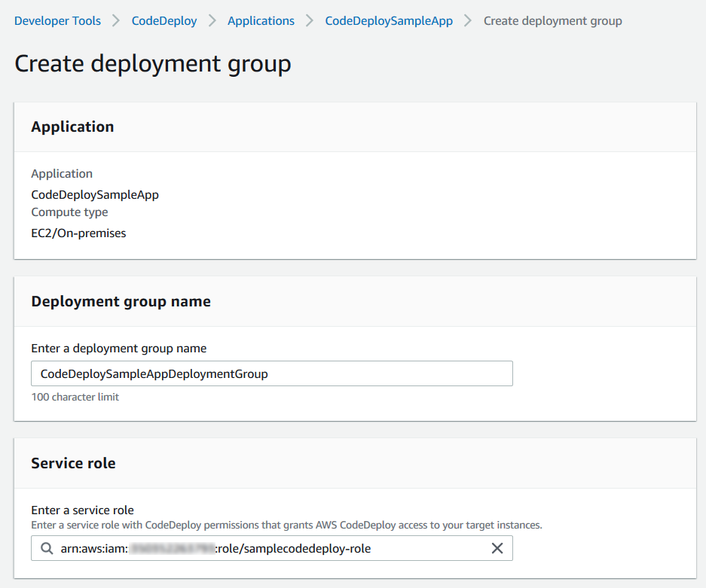Screen dimensions: 706x588
Task: Click the service role search magnifier icon
Action: tap(47, 548)
